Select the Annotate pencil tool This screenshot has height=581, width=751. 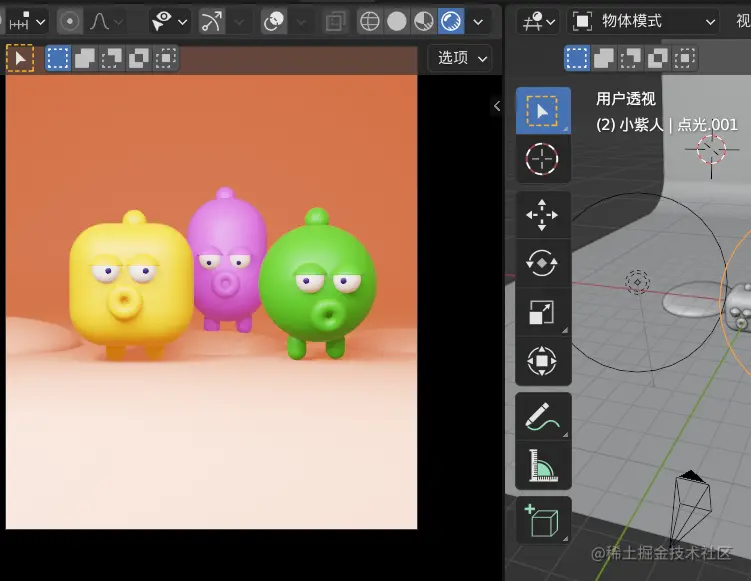coord(542,416)
